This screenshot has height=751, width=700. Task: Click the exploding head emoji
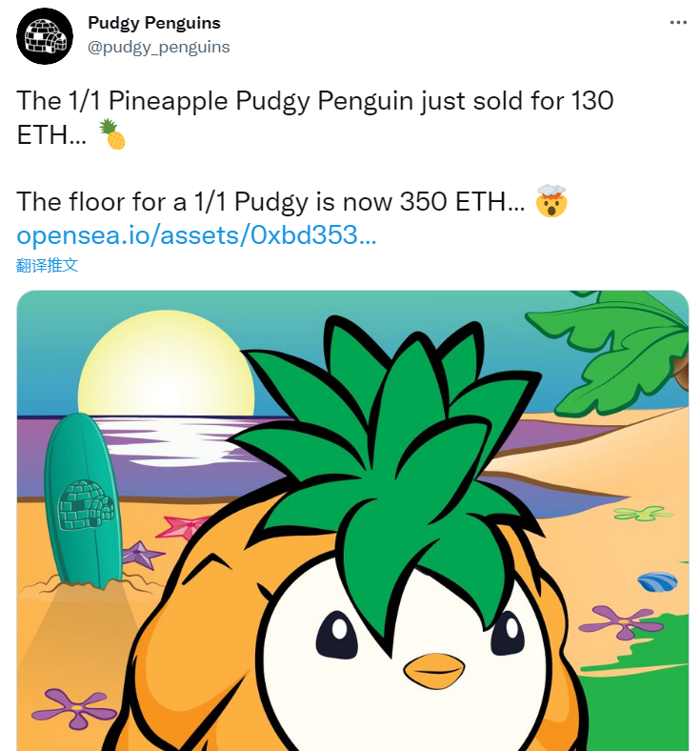[x=551, y=201]
